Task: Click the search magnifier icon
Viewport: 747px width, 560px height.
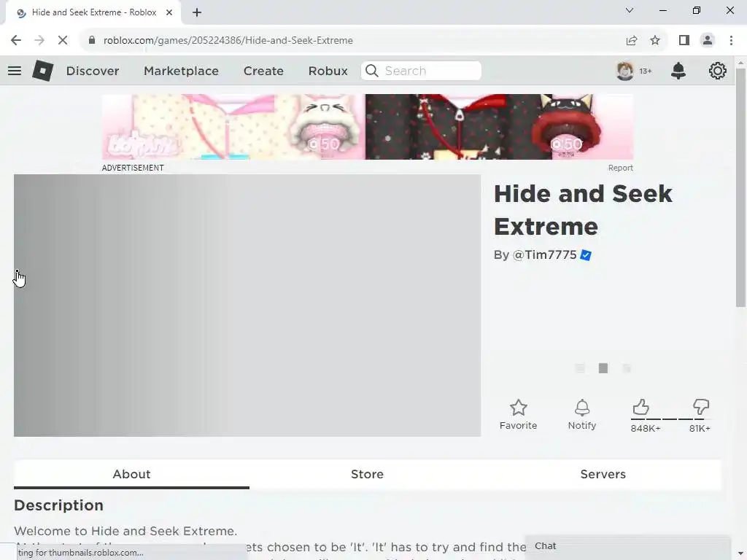Action: coord(371,71)
